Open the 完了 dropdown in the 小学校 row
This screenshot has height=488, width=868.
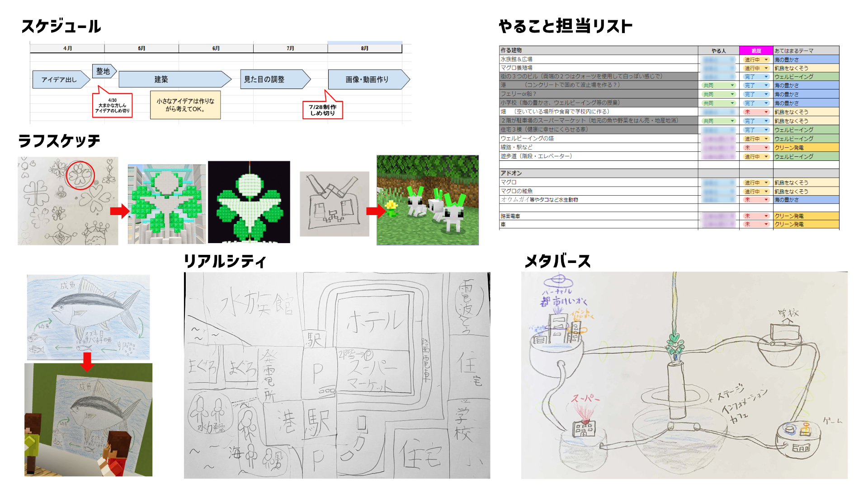click(x=756, y=103)
